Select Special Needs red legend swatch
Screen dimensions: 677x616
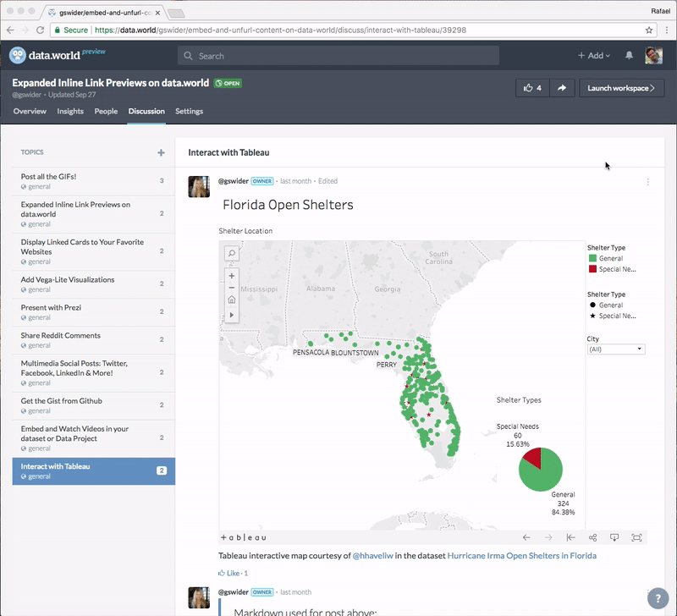pos(593,269)
